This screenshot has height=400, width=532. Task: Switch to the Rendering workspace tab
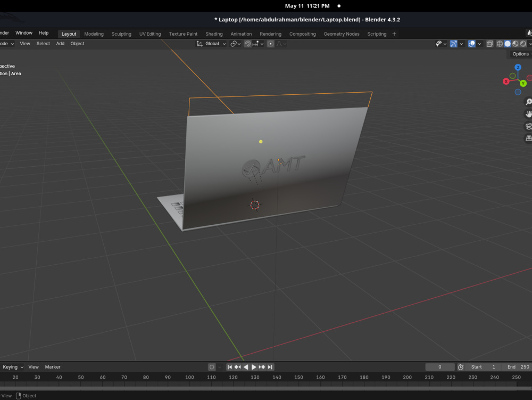click(x=270, y=34)
